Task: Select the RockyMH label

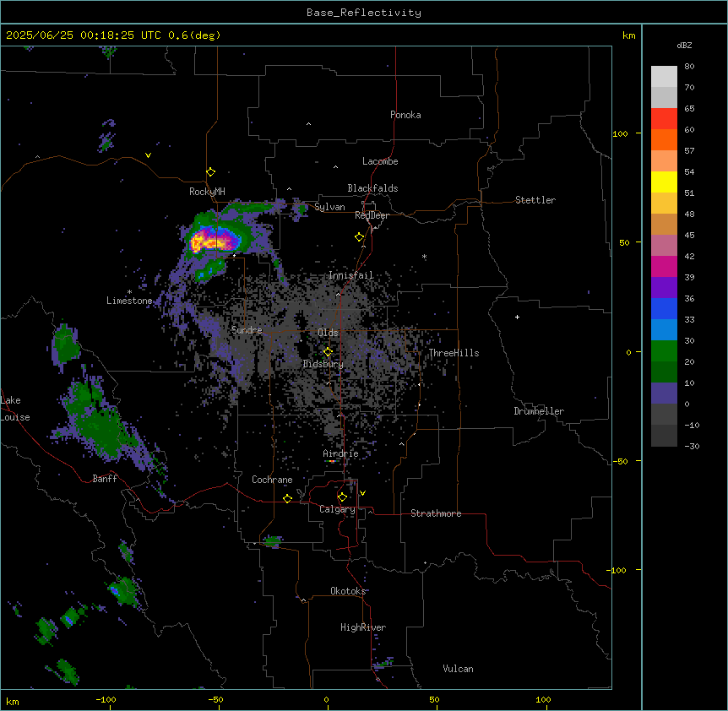Action: 207,192
